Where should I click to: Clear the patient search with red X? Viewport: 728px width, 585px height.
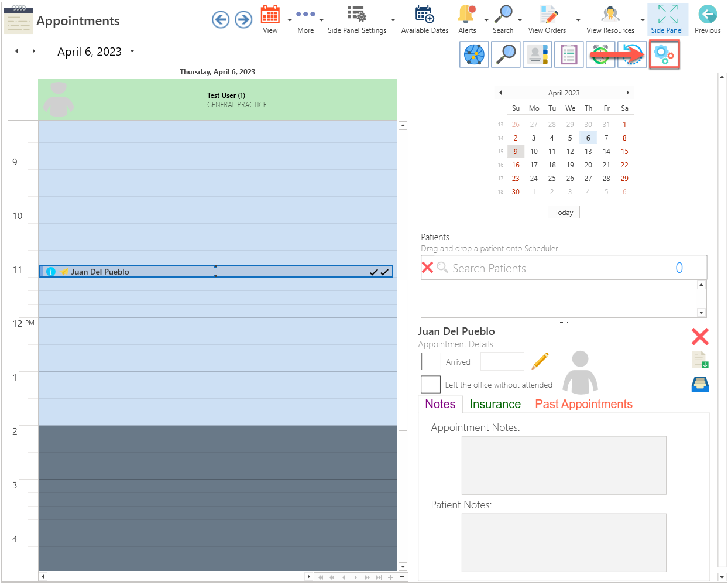428,268
